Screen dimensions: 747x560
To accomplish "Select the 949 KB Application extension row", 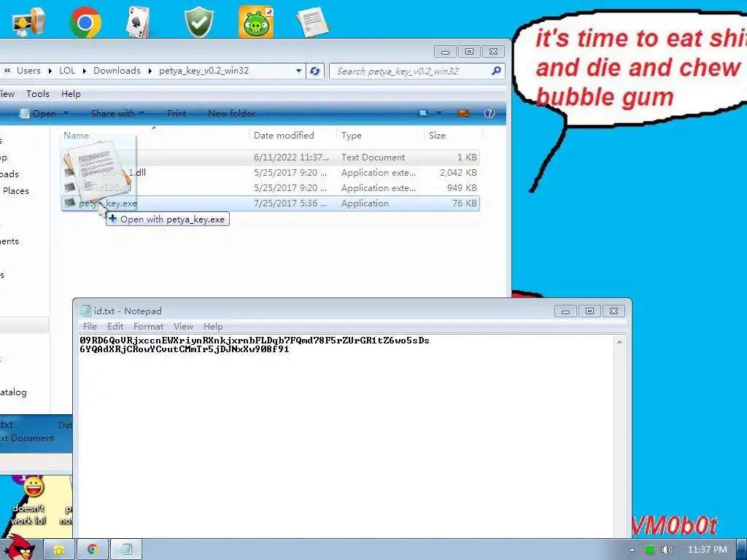I will (270, 187).
